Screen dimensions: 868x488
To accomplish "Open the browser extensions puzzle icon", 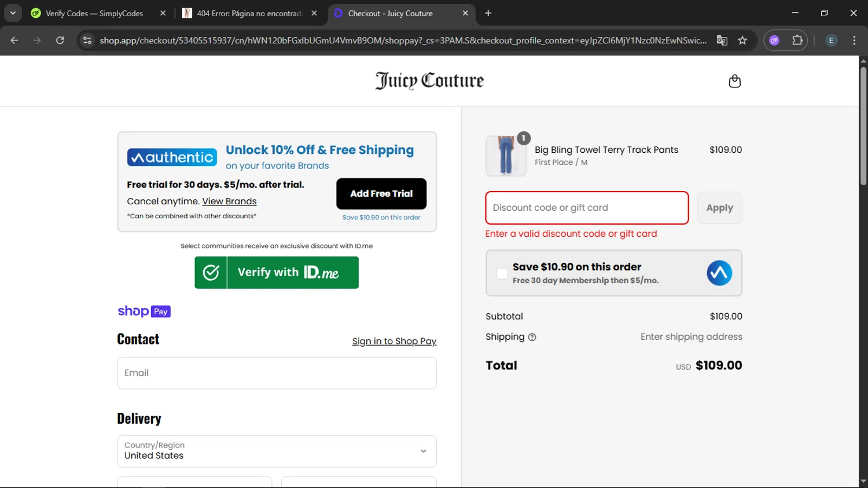I will (797, 41).
